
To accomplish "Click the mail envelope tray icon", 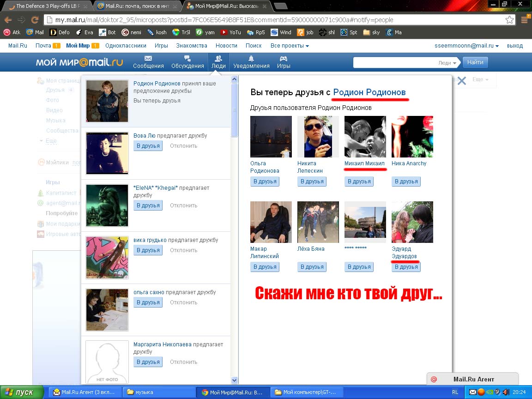I will (x=472, y=392).
